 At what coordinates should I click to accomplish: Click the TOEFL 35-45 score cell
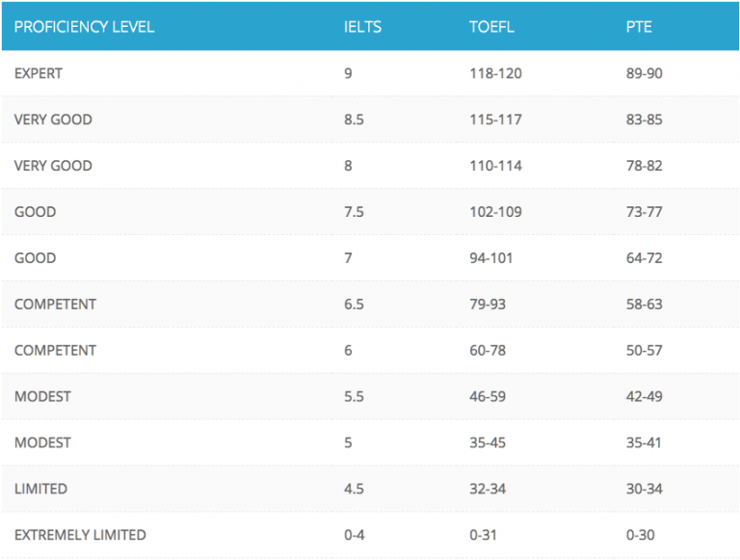tap(488, 443)
